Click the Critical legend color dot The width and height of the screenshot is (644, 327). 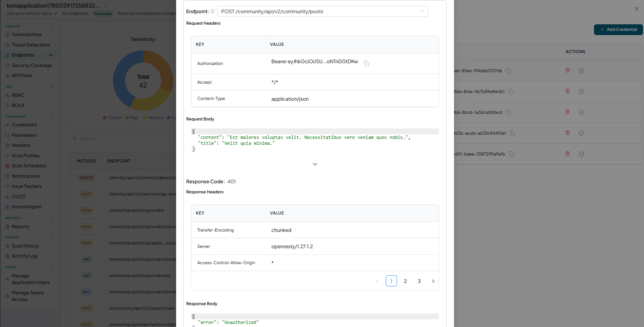point(105,118)
